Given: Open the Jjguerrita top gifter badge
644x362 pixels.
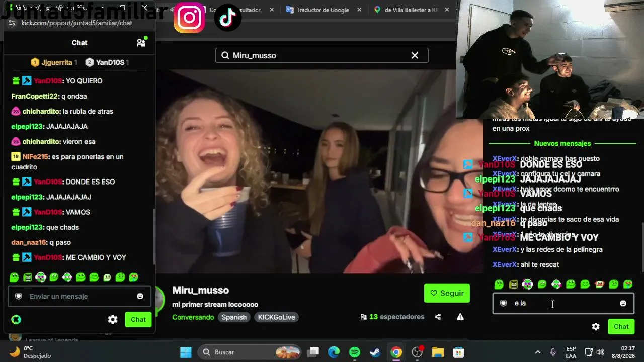Looking at the screenshot, I should pos(54,62).
